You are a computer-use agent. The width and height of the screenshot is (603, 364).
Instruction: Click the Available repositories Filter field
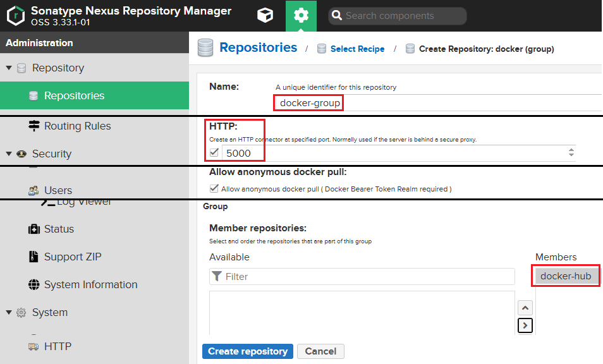pos(362,276)
